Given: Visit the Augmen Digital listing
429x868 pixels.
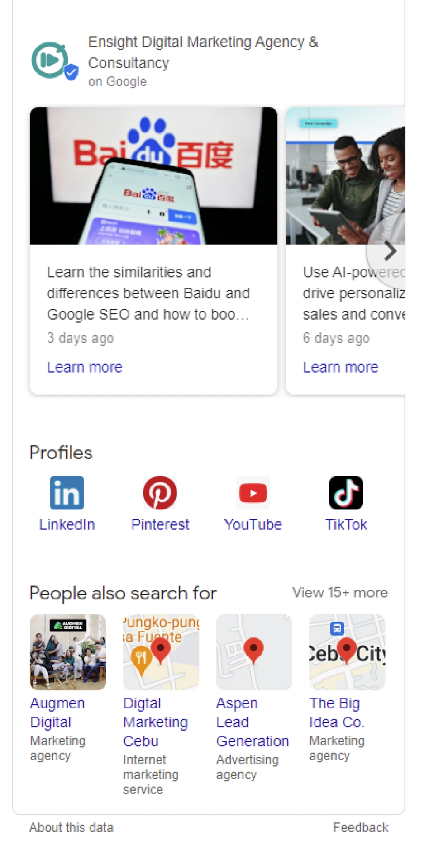Looking at the screenshot, I should click(x=57, y=712).
